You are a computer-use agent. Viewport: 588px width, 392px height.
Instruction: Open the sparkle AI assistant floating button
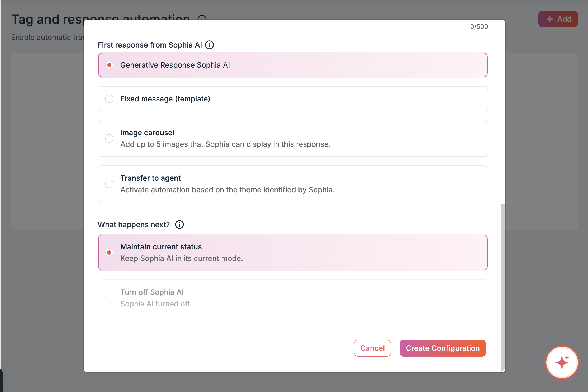coord(562,362)
